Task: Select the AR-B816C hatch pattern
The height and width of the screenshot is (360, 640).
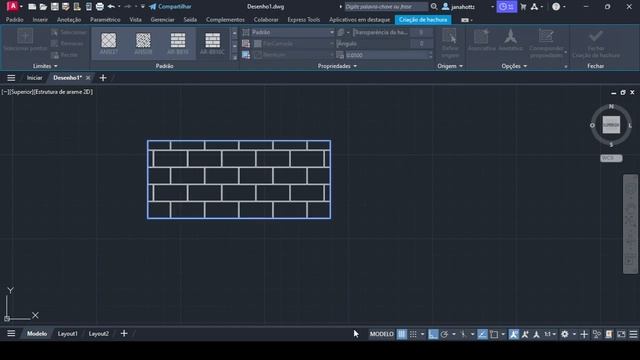Action: pyautogui.click(x=212, y=43)
